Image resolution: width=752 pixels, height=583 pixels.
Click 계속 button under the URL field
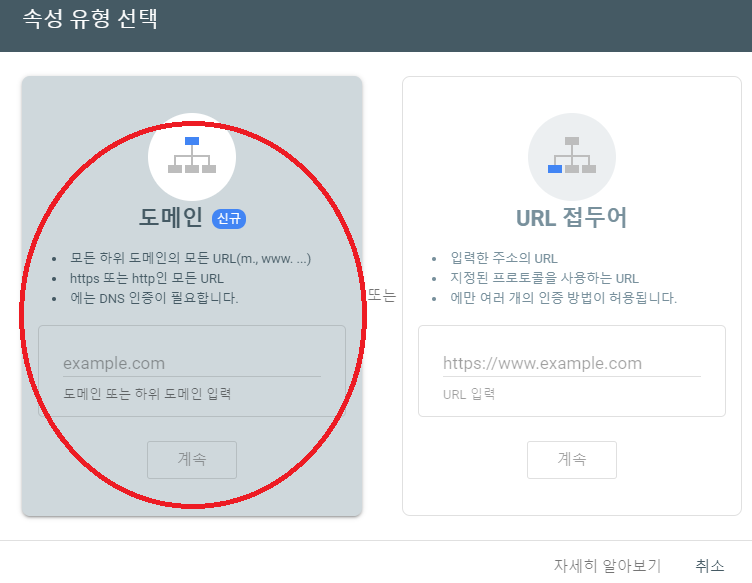pyautogui.click(x=572, y=459)
